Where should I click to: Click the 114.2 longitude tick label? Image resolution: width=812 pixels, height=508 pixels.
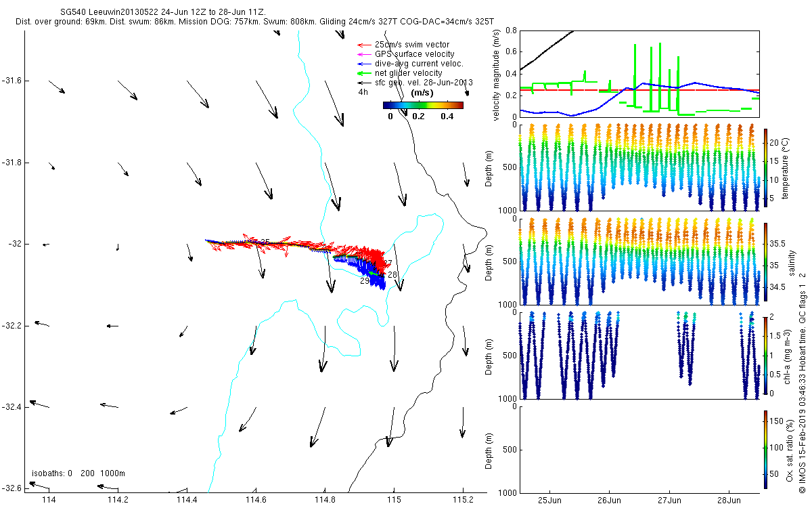pyautogui.click(x=118, y=500)
